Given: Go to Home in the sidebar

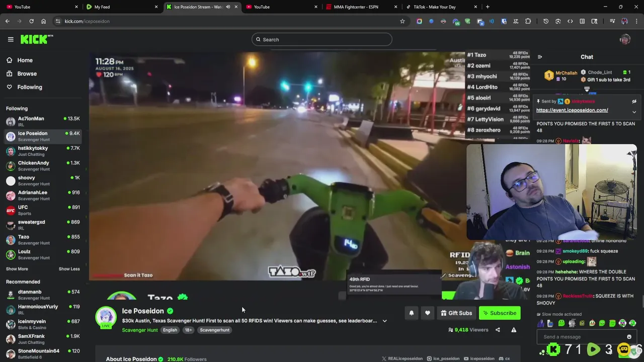Looking at the screenshot, I should (25, 60).
